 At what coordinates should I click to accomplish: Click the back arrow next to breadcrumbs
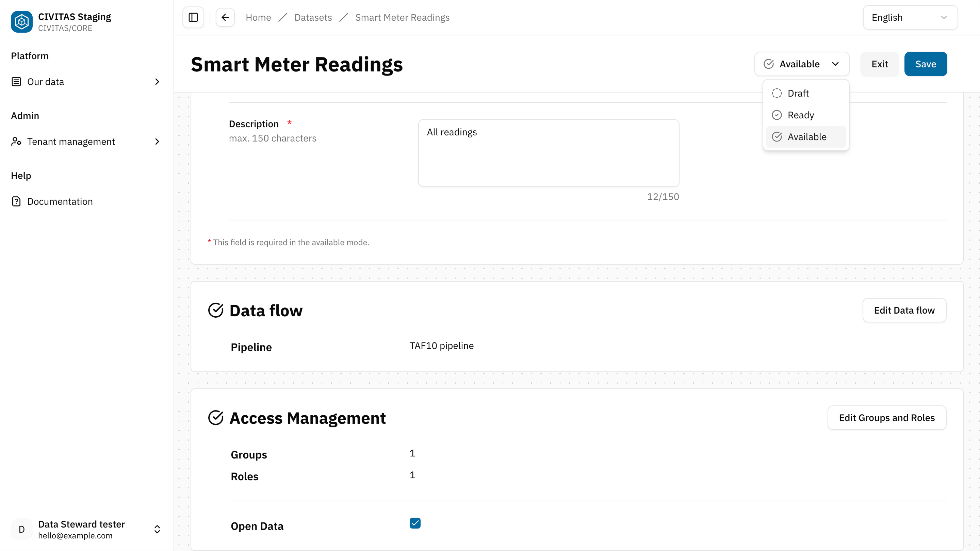pyautogui.click(x=225, y=17)
